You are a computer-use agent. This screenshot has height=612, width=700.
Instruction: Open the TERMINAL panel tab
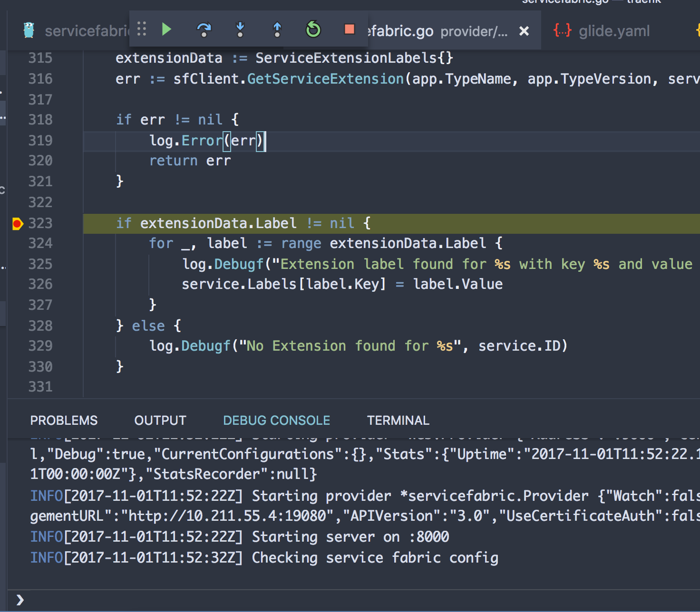pos(398,421)
